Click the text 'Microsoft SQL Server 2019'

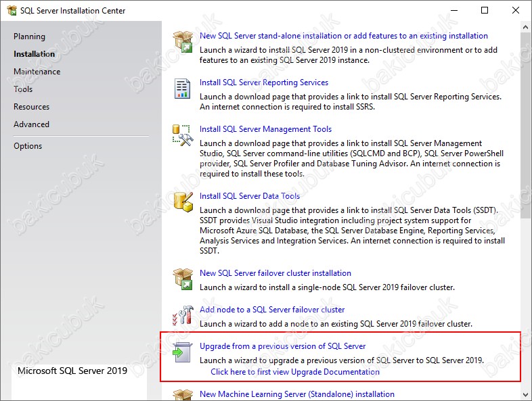[72, 371]
